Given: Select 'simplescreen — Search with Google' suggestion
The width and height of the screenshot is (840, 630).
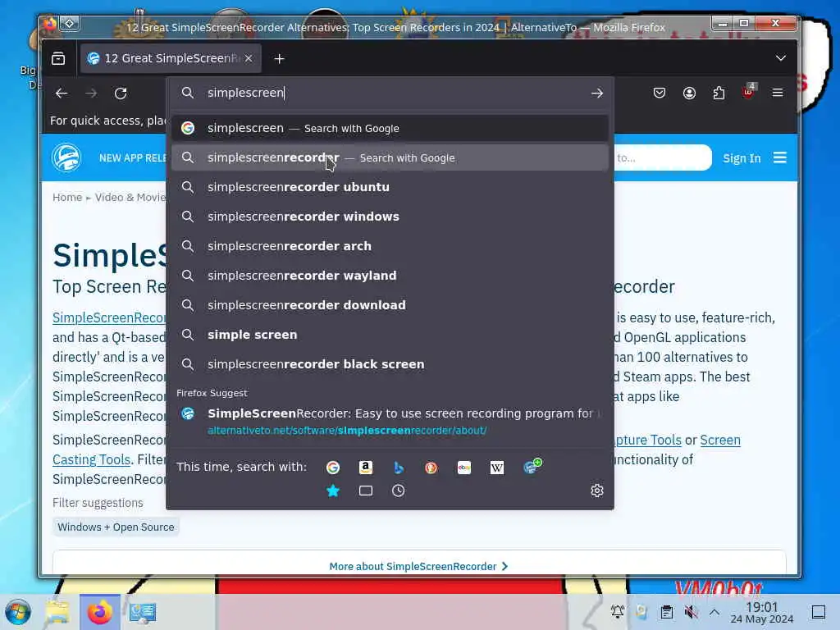Looking at the screenshot, I should 390,128.
